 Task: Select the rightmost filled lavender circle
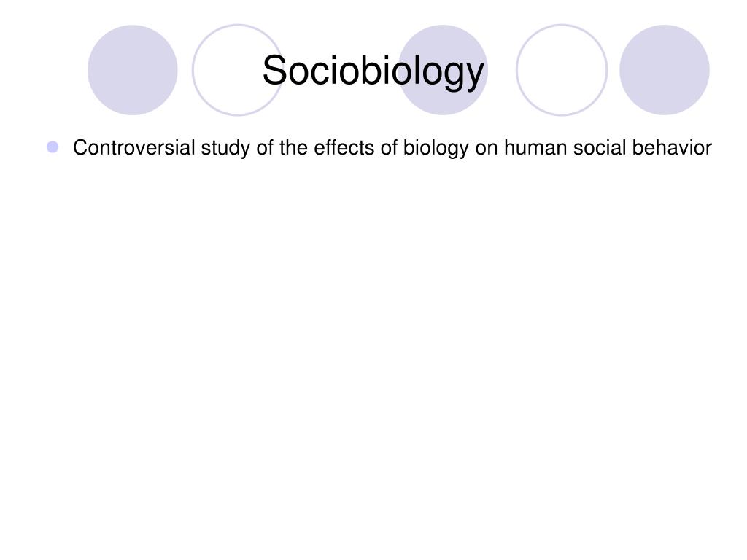(x=664, y=70)
